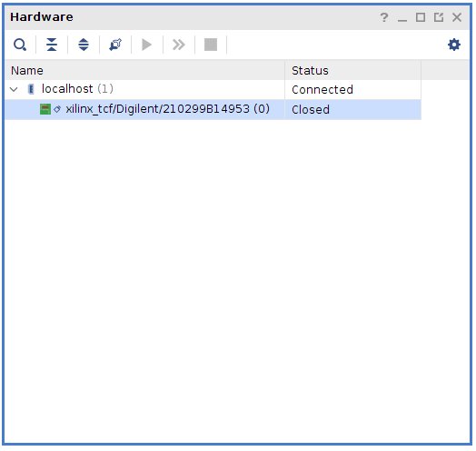The image size is (476, 451).
Task: Collapse the localhost tree node chevron
Action: coord(14,89)
